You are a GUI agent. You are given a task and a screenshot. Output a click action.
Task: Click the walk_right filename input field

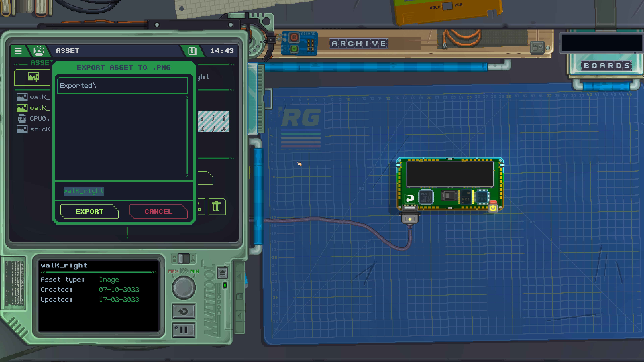click(x=124, y=191)
